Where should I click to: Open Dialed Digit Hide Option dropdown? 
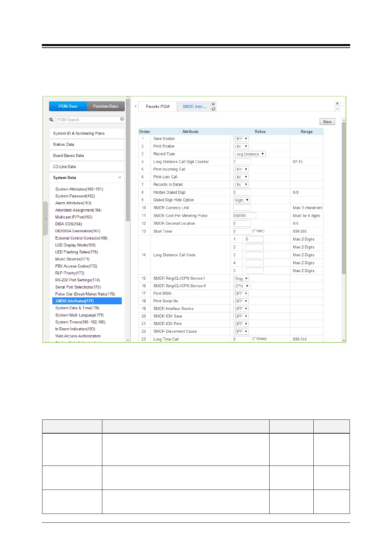pos(242,200)
